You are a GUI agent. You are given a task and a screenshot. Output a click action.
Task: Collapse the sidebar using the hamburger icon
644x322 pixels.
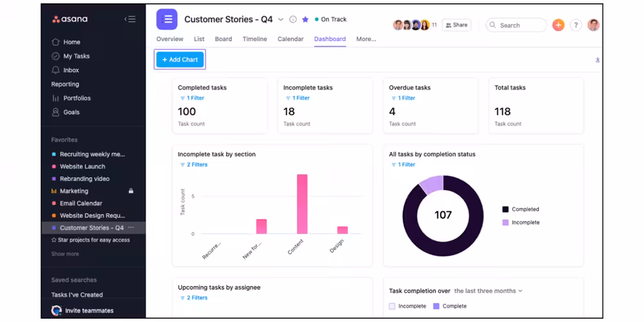click(x=130, y=19)
